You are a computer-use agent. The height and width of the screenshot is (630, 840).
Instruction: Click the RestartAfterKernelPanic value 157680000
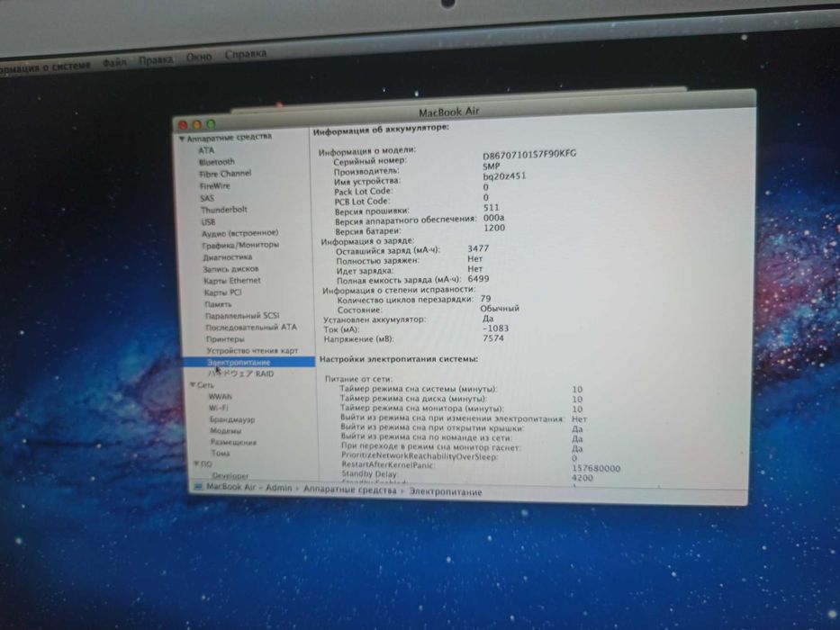pyautogui.click(x=596, y=468)
